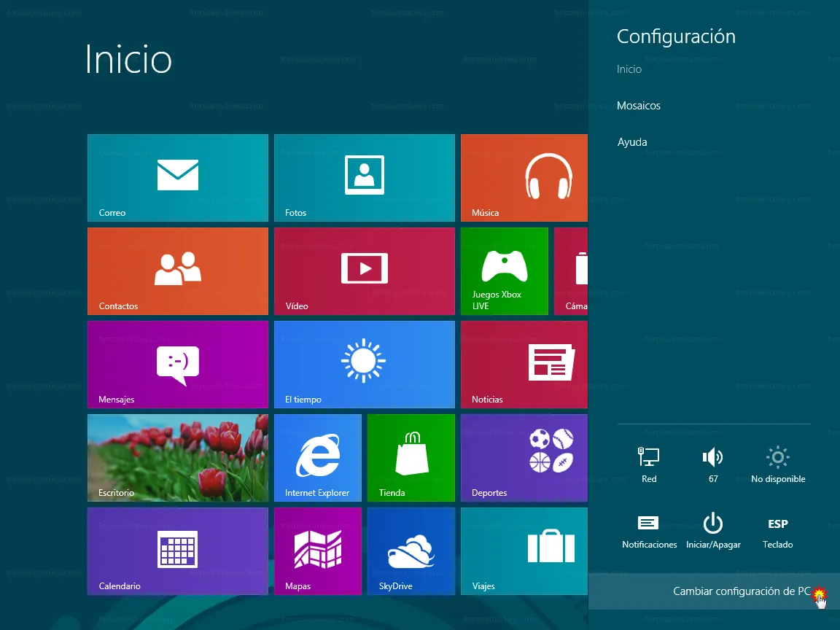Open the Red network settings icon
Screen dimensions: 840x630
(649, 464)
